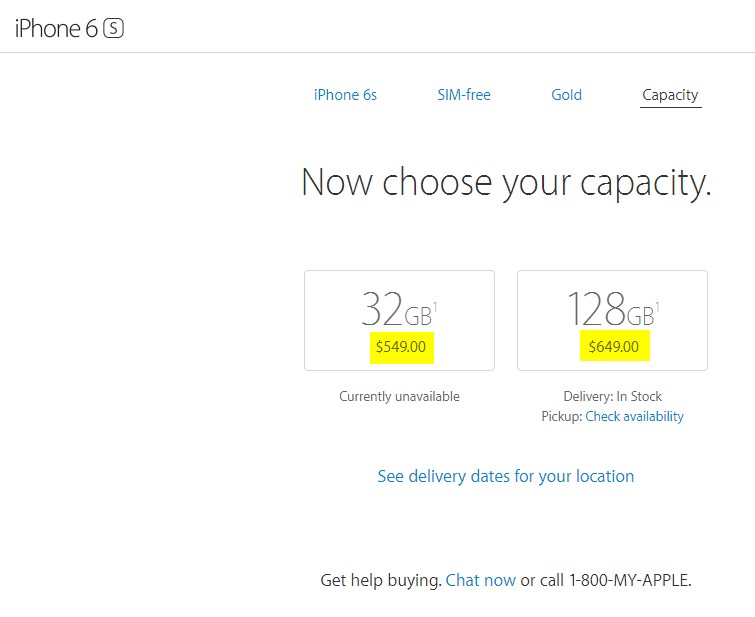Click the Now choose your capacity heading

click(x=506, y=183)
